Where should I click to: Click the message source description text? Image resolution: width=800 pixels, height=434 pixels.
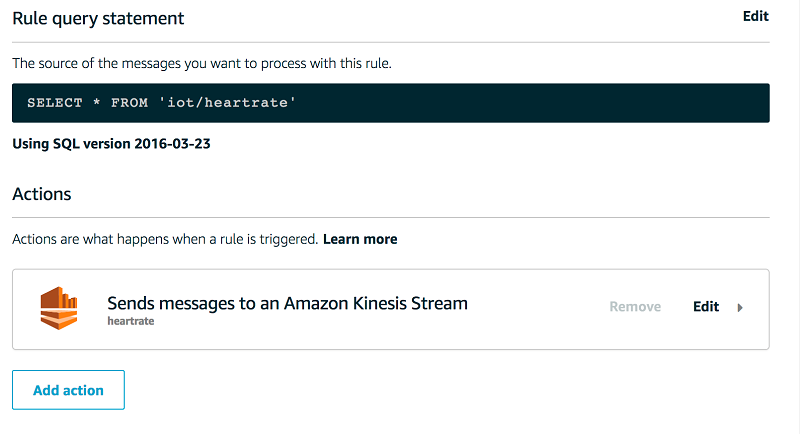201,63
